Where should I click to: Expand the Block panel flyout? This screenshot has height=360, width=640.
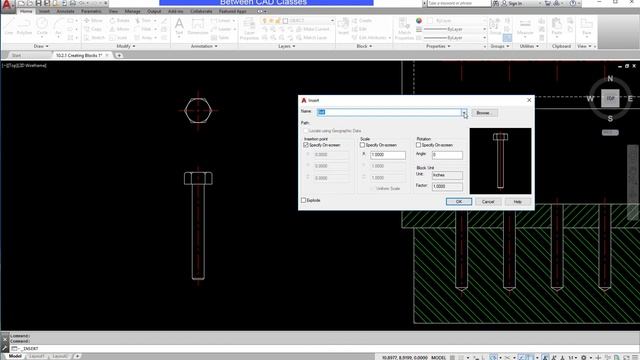(x=364, y=46)
